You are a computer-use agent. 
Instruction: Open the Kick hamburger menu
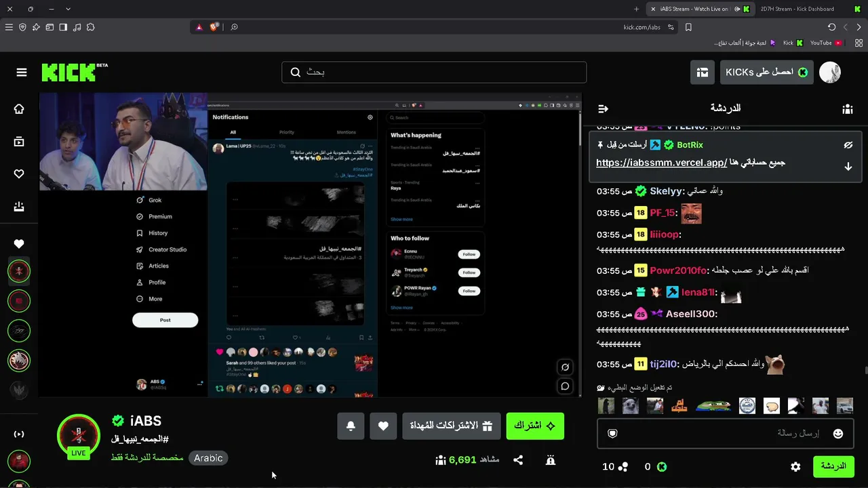[22, 73]
